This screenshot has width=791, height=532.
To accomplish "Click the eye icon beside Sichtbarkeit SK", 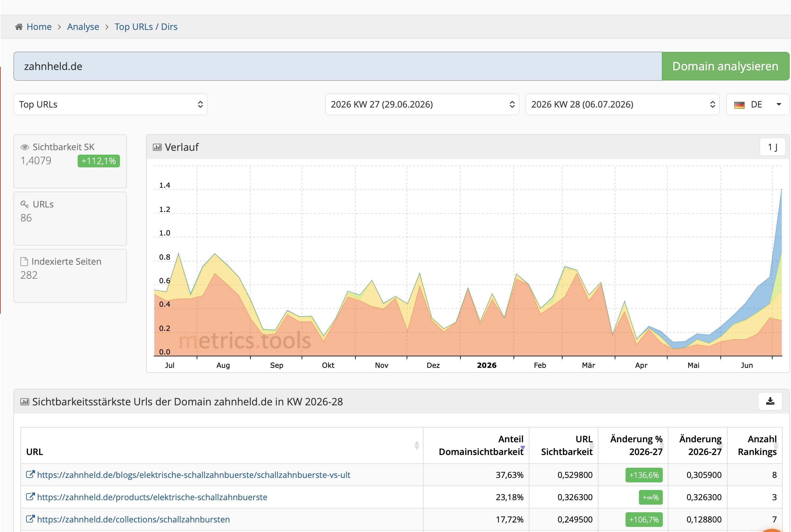I will (25, 147).
